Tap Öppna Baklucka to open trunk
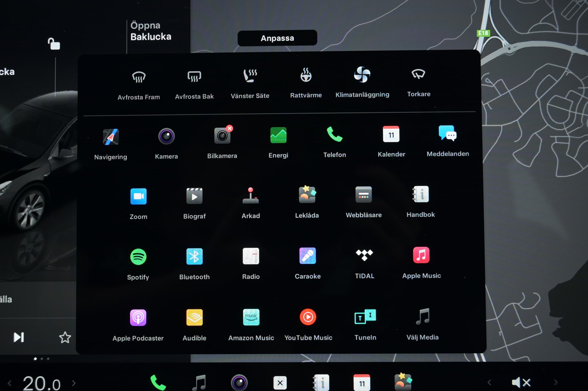The width and height of the screenshot is (588, 391). [151, 31]
